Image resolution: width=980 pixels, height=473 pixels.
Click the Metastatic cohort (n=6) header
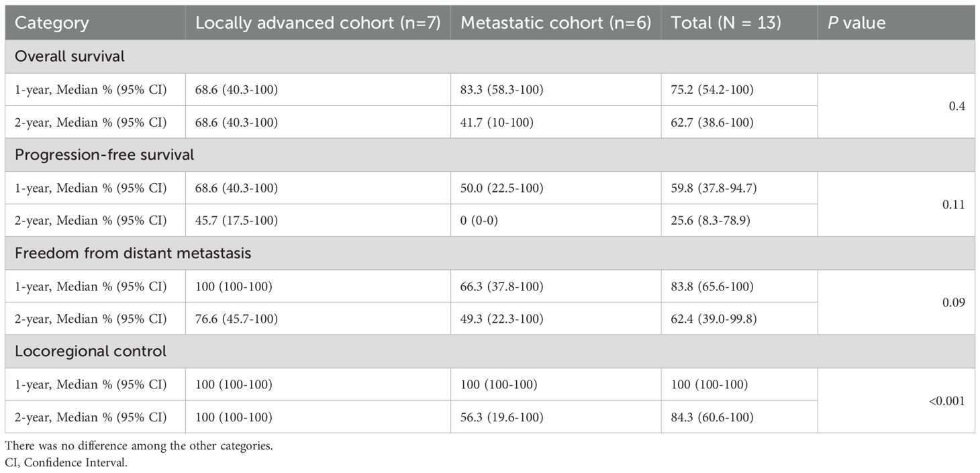(x=555, y=23)
